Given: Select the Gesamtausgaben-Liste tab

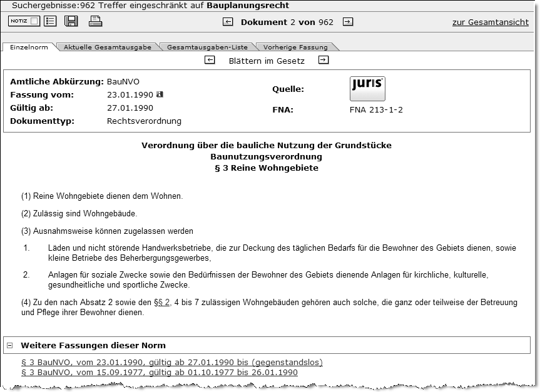Looking at the screenshot, I should point(210,46).
